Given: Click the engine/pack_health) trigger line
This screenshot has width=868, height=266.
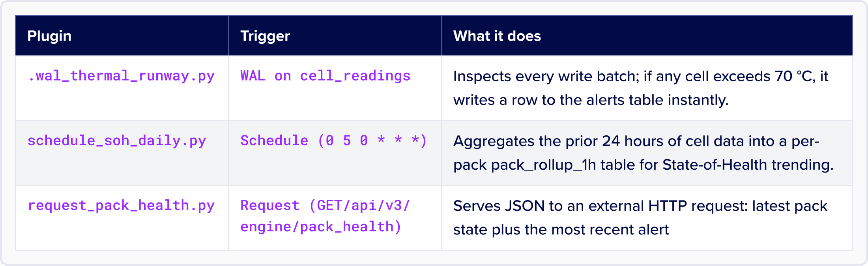Looking at the screenshot, I should [x=321, y=227].
